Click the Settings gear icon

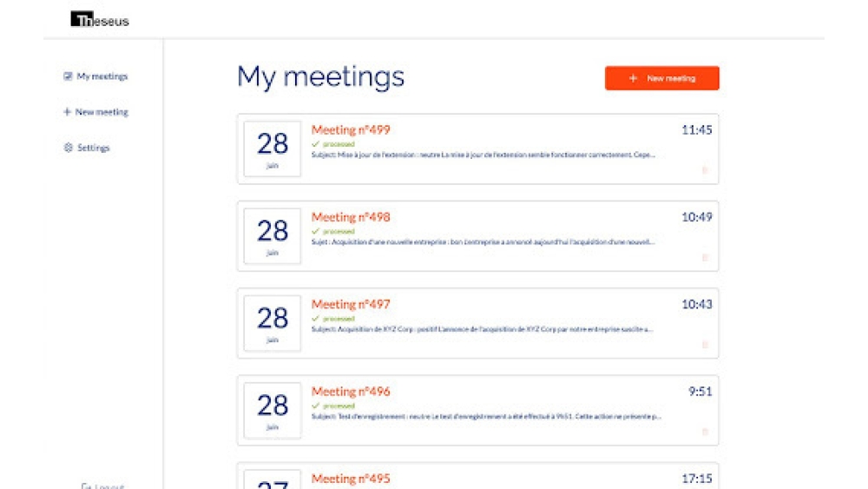click(x=68, y=148)
